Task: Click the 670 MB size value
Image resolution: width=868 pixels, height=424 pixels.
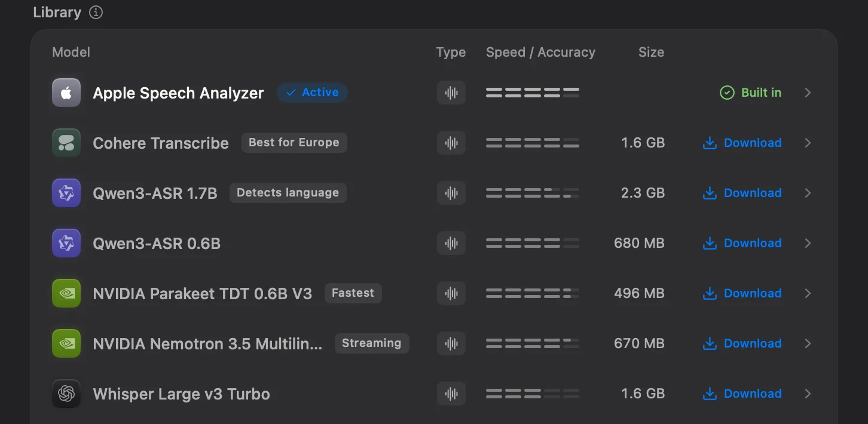Action: pyautogui.click(x=639, y=343)
